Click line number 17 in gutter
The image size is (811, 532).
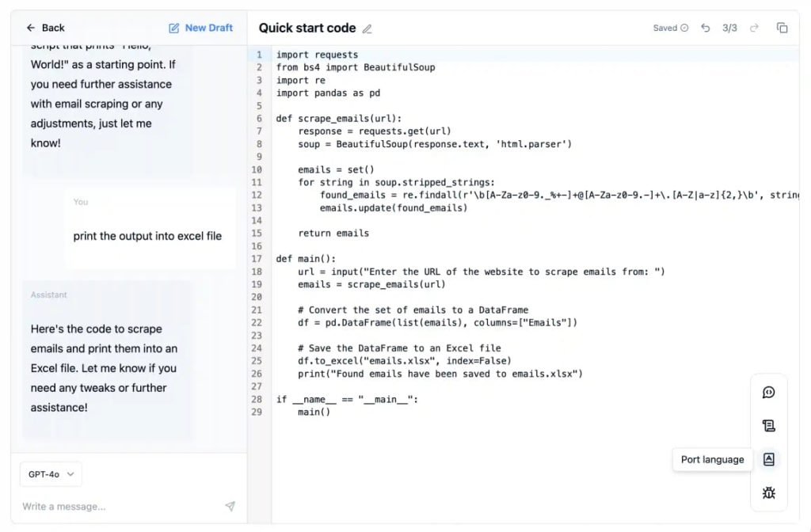tap(257, 259)
